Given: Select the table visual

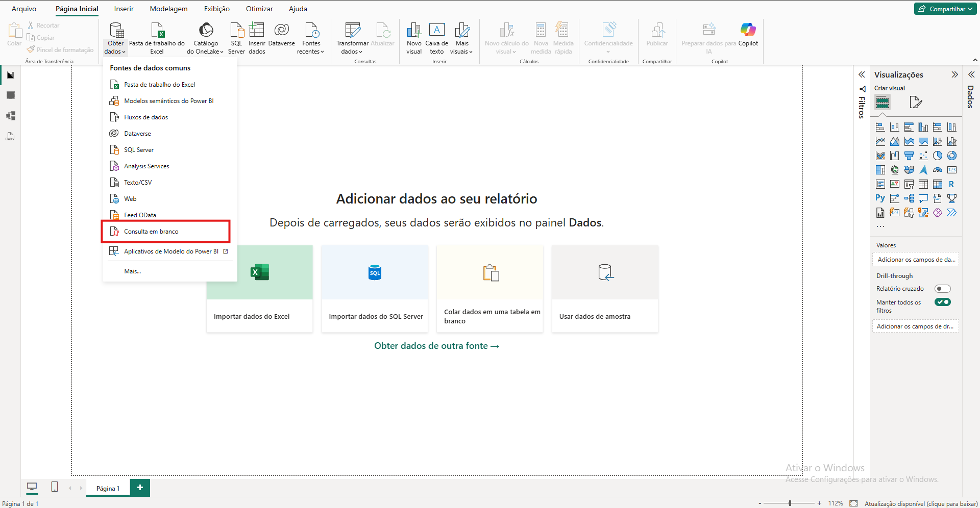Looking at the screenshot, I should coord(923,184).
